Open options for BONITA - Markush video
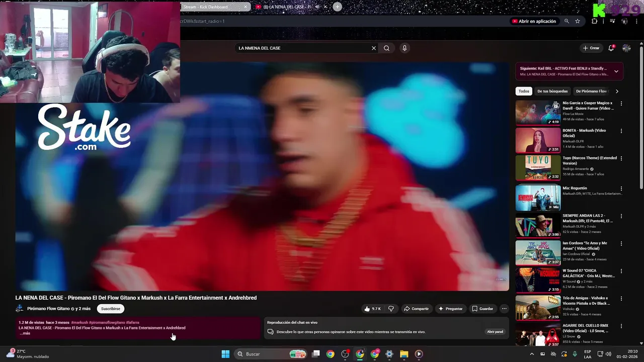Image resolution: width=644 pixels, height=362 pixels. [x=621, y=131]
